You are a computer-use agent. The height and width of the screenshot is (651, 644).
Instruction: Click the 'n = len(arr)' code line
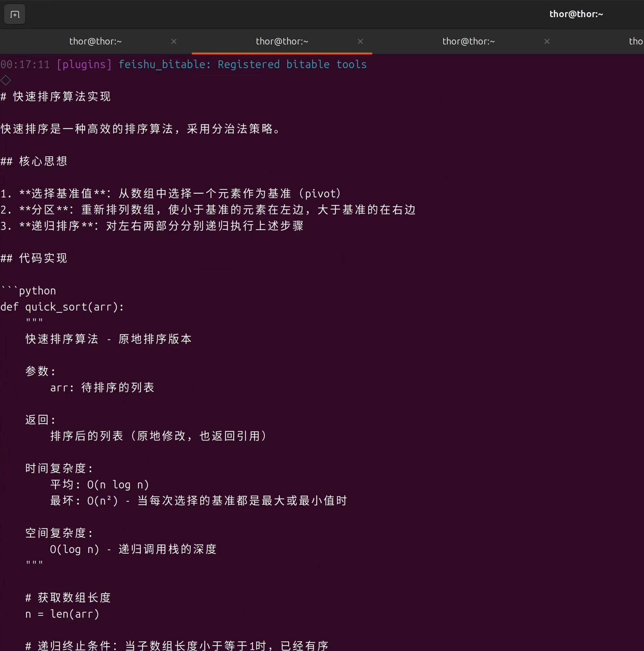(62, 614)
